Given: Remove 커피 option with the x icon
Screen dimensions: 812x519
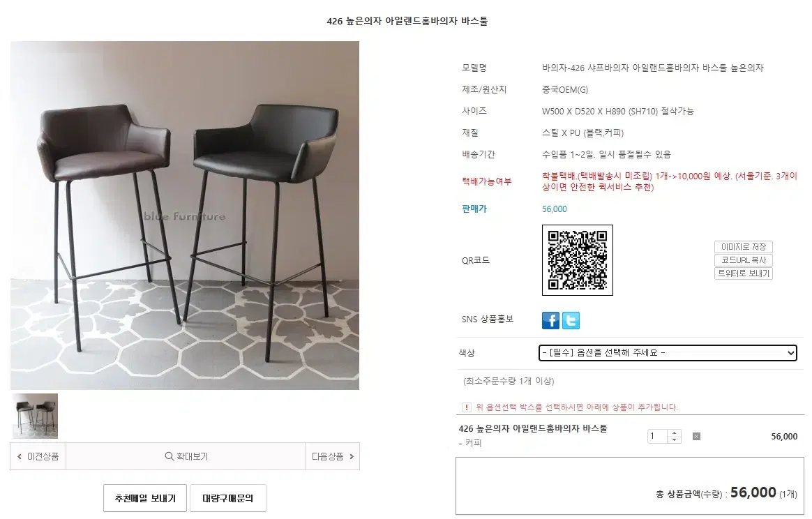Looking at the screenshot, I should pyautogui.click(x=696, y=437).
